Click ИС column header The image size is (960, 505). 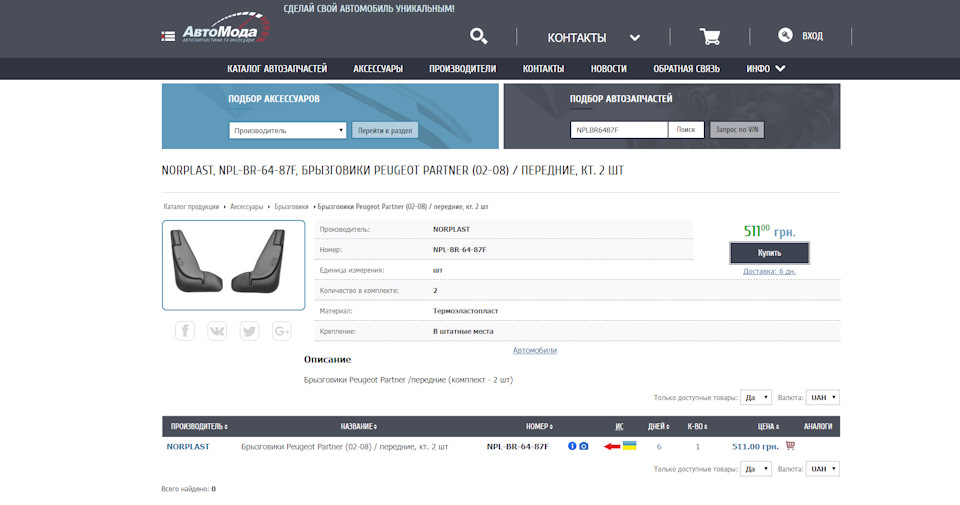click(619, 427)
